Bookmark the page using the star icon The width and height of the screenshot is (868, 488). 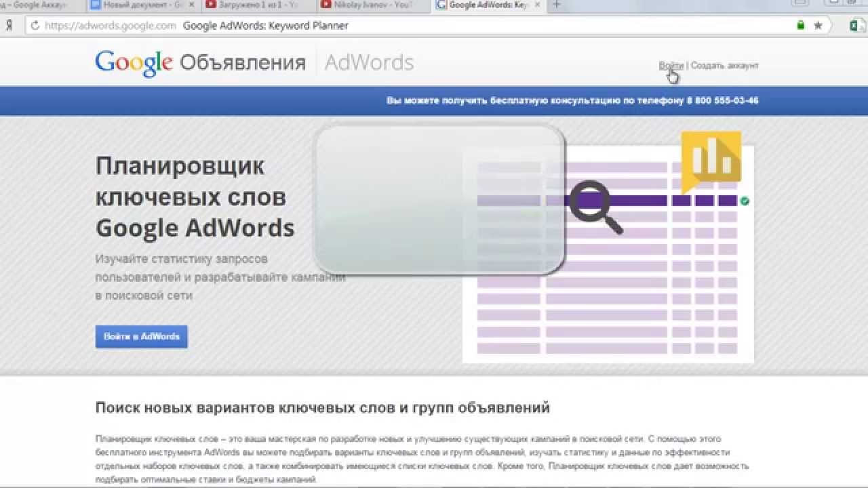pyautogui.click(x=818, y=26)
